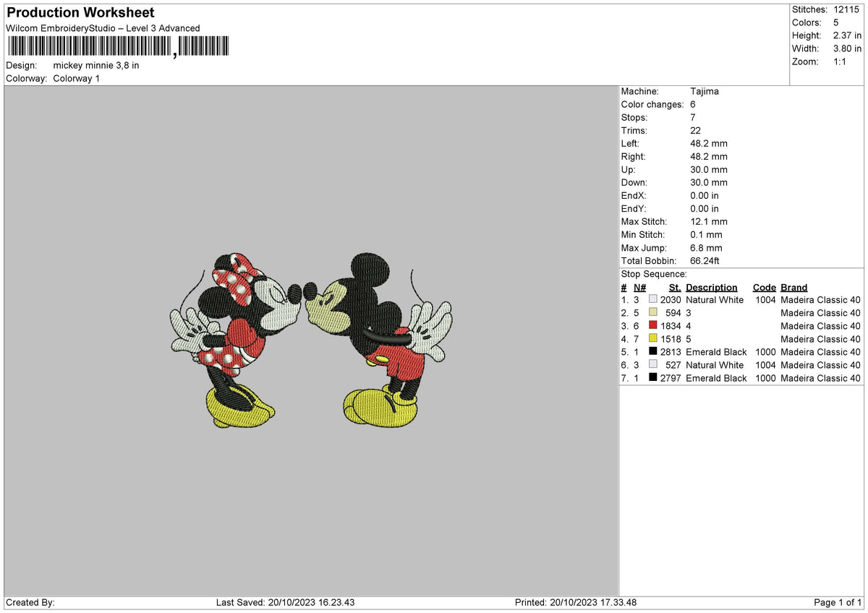Click stitch count '594' in stop row 2
This screenshot has width=868, height=613.
tap(673, 312)
